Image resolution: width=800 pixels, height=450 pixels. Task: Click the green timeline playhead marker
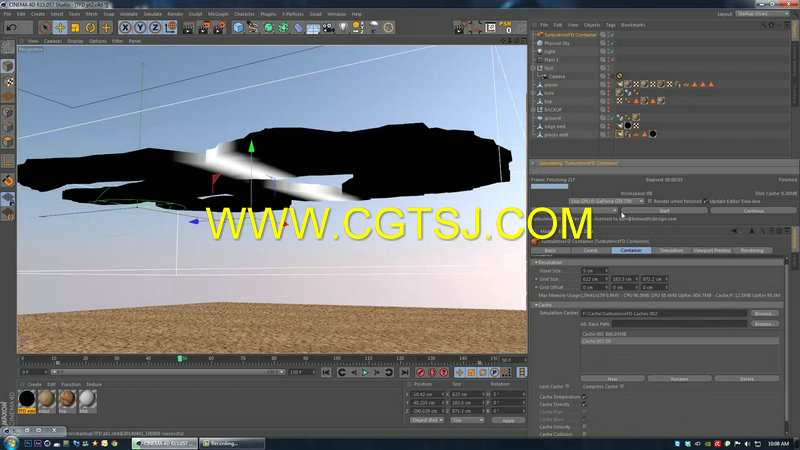[x=180, y=359]
